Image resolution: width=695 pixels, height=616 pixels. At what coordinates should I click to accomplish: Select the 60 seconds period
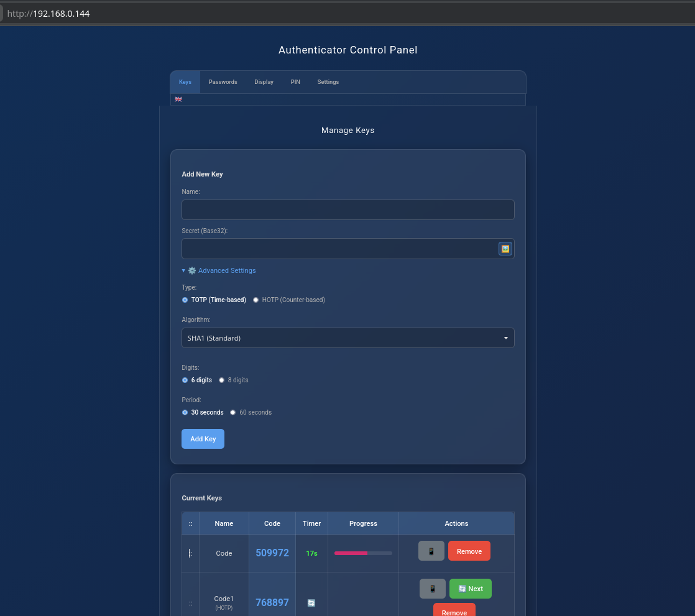pos(232,413)
